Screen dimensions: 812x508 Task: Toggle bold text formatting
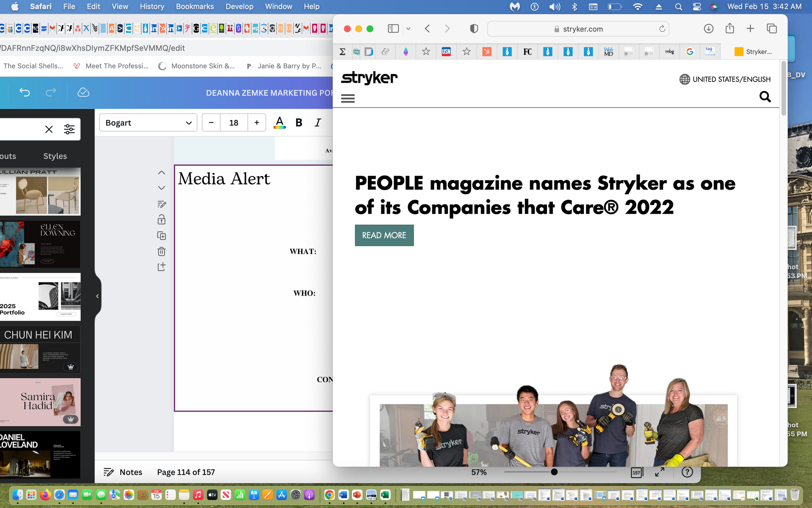pyautogui.click(x=299, y=123)
